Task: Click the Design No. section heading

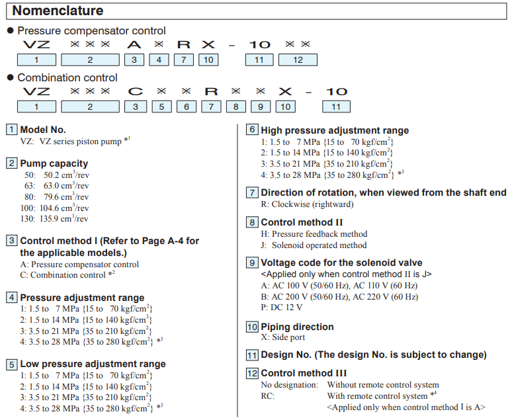Action: [373, 355]
